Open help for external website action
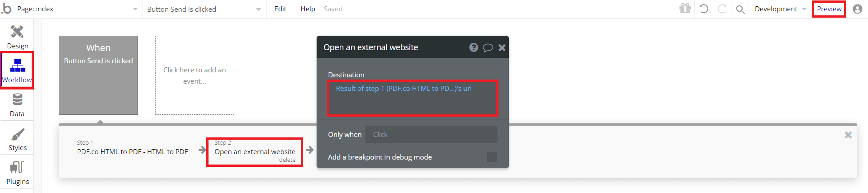Screen dimensions: 868x193 [x=474, y=47]
